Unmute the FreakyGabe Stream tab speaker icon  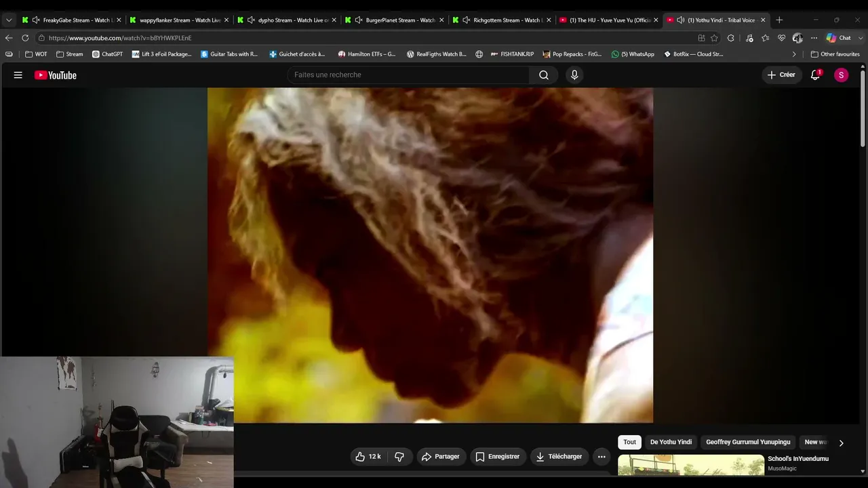click(x=36, y=20)
